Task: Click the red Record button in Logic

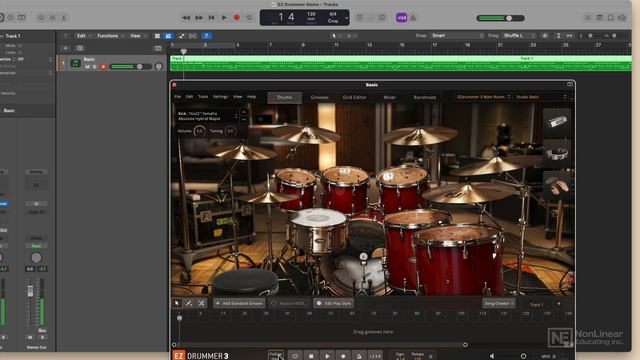Action: click(237, 18)
